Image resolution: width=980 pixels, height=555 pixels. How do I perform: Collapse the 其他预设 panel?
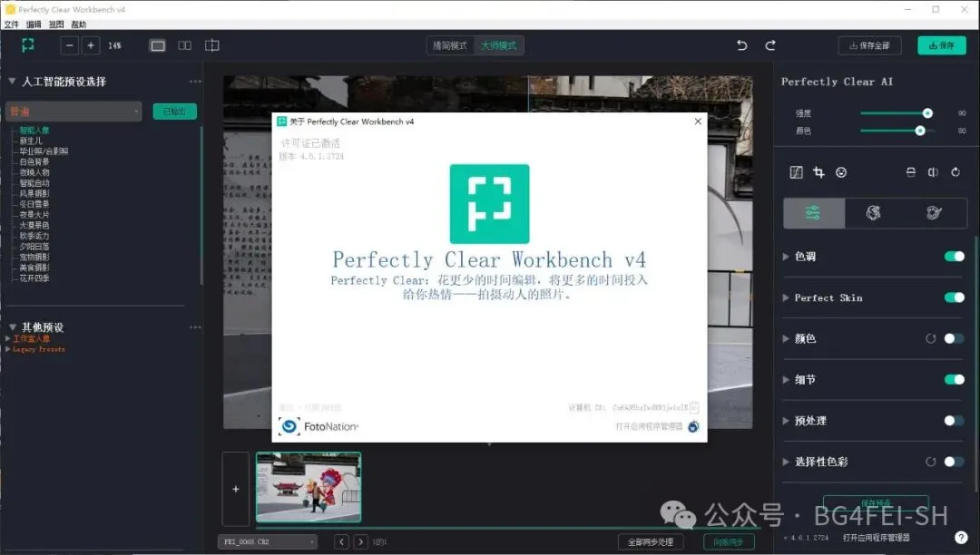(12, 326)
